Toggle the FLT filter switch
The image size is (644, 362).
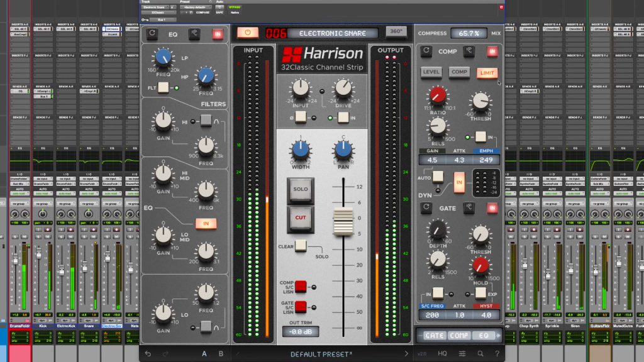point(163,87)
